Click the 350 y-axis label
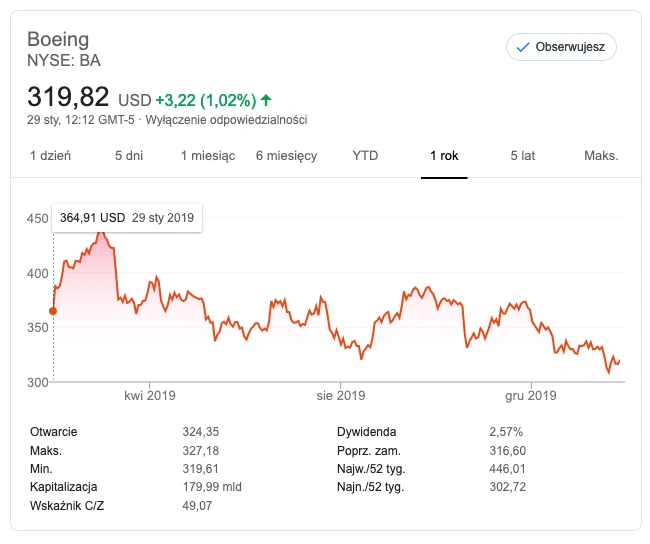Screen dimensions: 650x544 pyautogui.click(x=38, y=328)
